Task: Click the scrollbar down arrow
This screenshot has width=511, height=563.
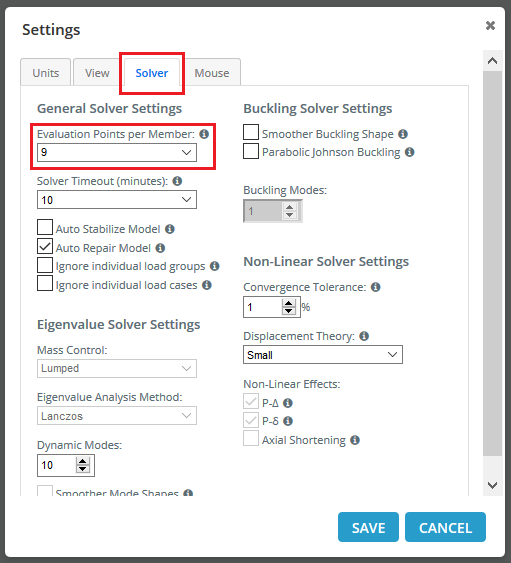Action: 492,485
